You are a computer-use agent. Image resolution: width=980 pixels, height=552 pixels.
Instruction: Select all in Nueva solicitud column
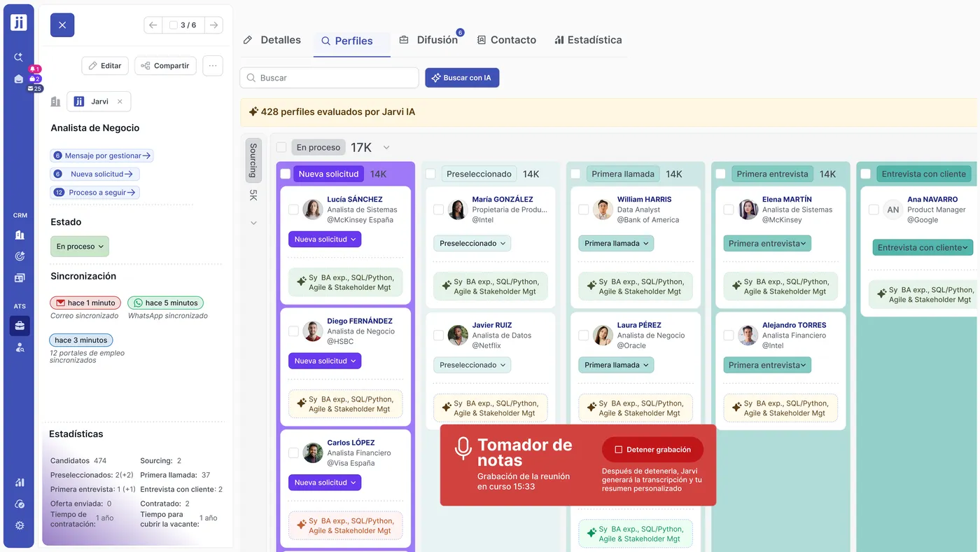(x=286, y=174)
